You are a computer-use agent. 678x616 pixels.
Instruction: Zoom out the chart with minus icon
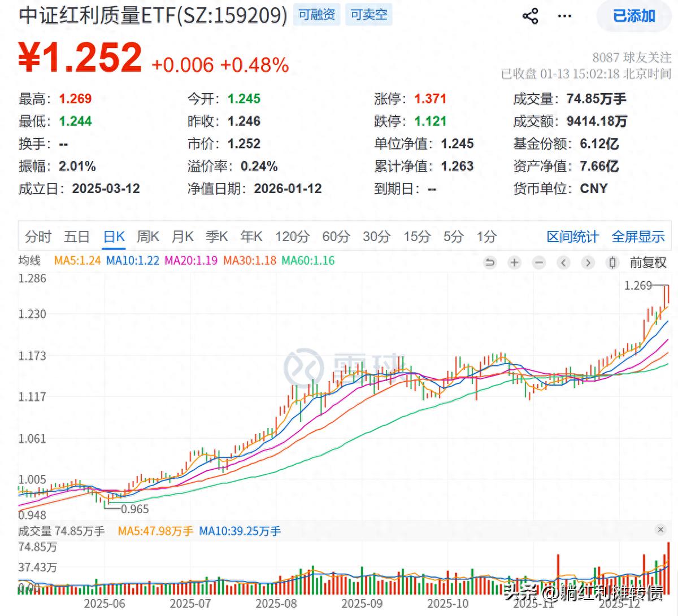[x=539, y=263]
